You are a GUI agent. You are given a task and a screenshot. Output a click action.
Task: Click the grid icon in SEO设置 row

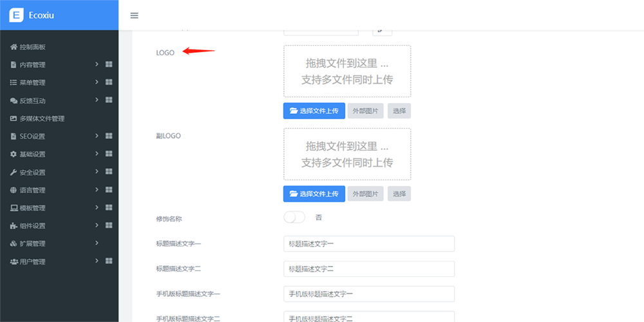pos(109,135)
